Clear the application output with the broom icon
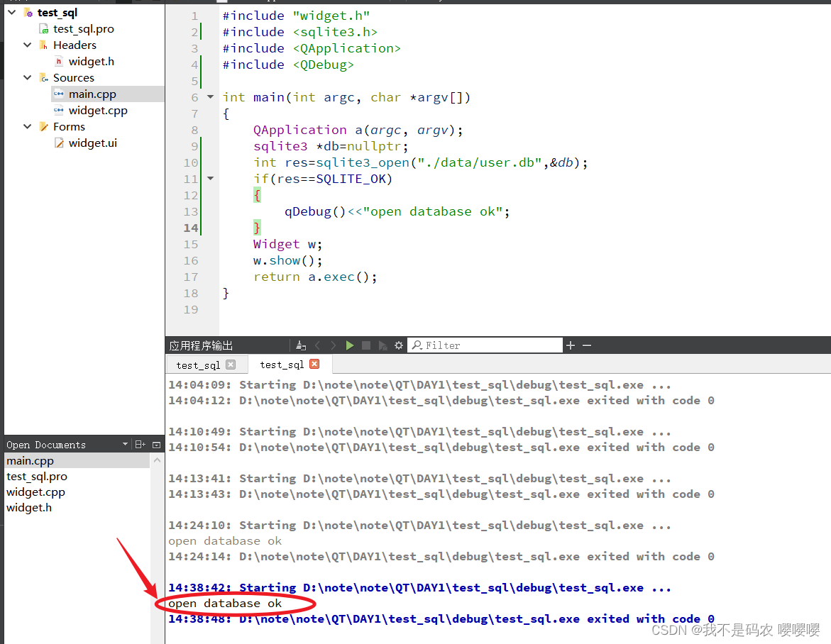This screenshot has height=644, width=831. 299,345
